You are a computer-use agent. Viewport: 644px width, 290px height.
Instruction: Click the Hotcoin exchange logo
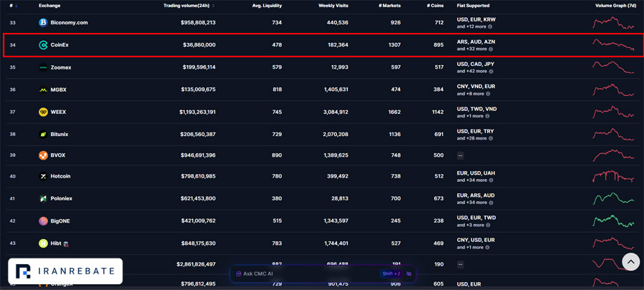43,176
